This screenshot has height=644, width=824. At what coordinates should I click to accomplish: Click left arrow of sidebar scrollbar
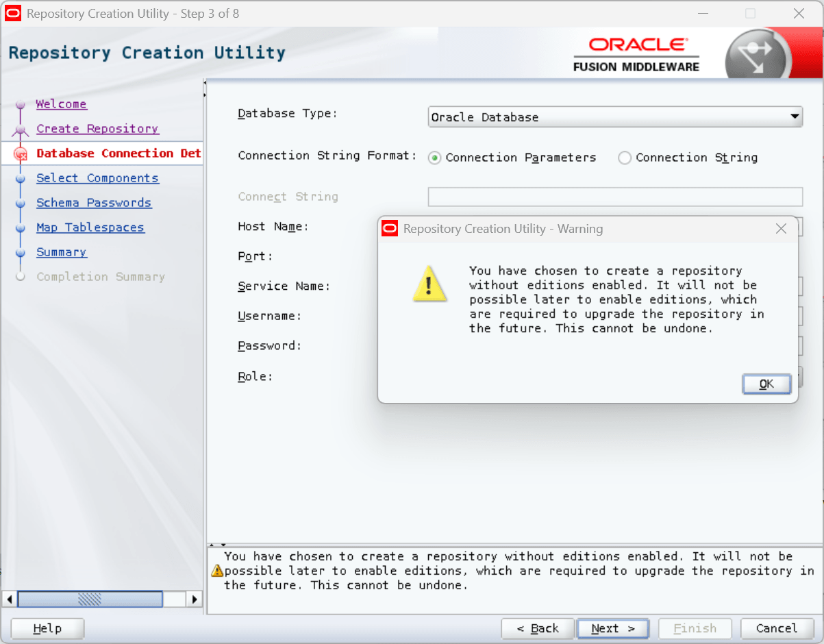(10, 599)
